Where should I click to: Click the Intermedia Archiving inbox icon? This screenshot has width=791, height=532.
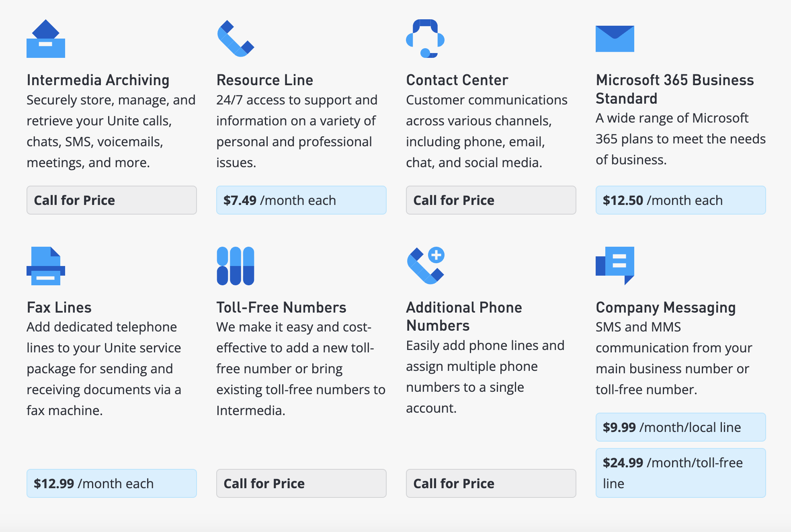tap(46, 38)
